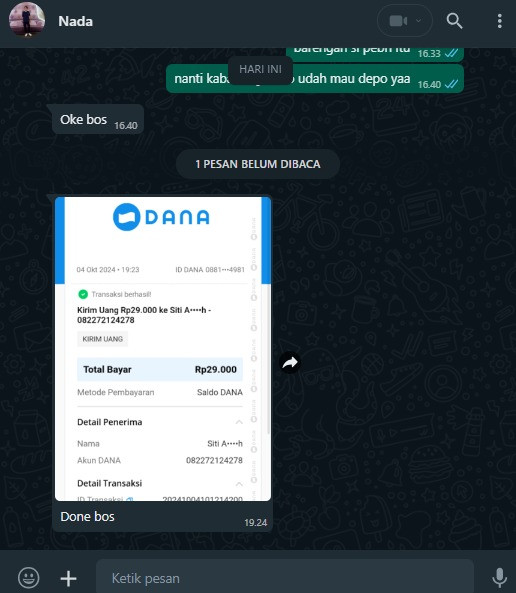Select the "Oke bos" message bubble
This screenshot has height=593, width=516.
[98, 120]
